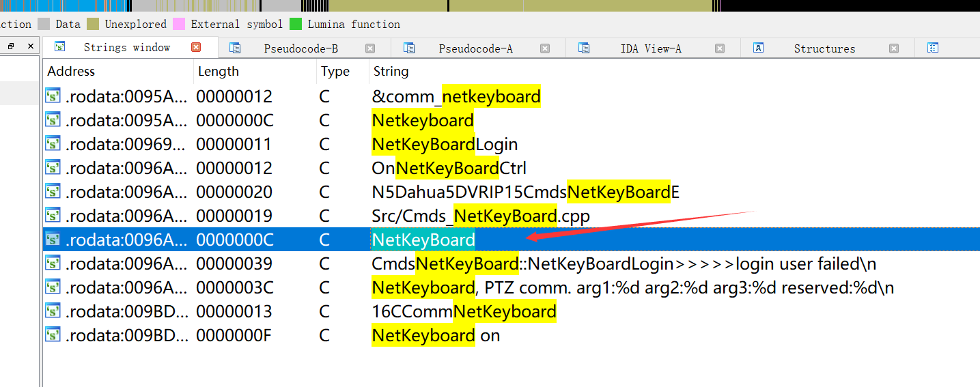
Task: Click the Structures tab icon
Action: [758, 48]
